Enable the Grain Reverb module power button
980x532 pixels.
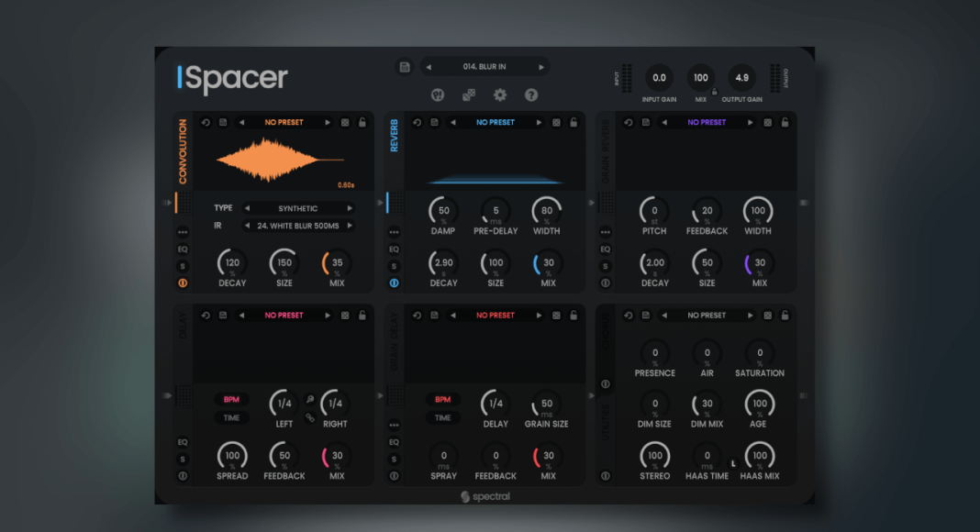click(605, 283)
